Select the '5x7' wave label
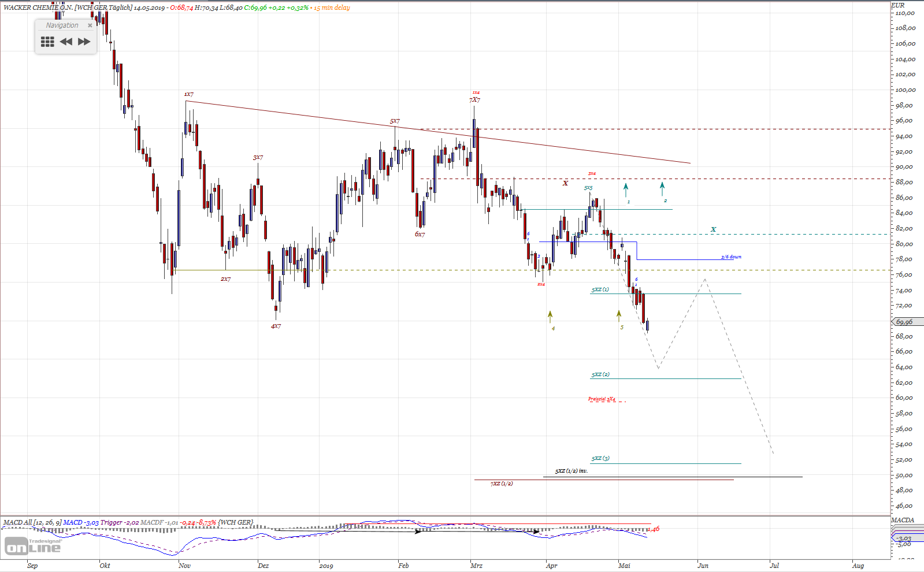Screen dimensions: 924x572 click(x=395, y=121)
